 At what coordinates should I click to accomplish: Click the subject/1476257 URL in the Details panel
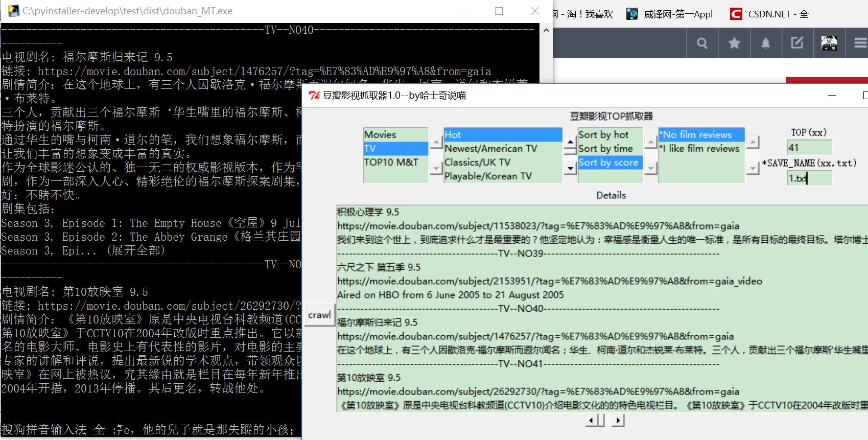[x=535, y=336]
